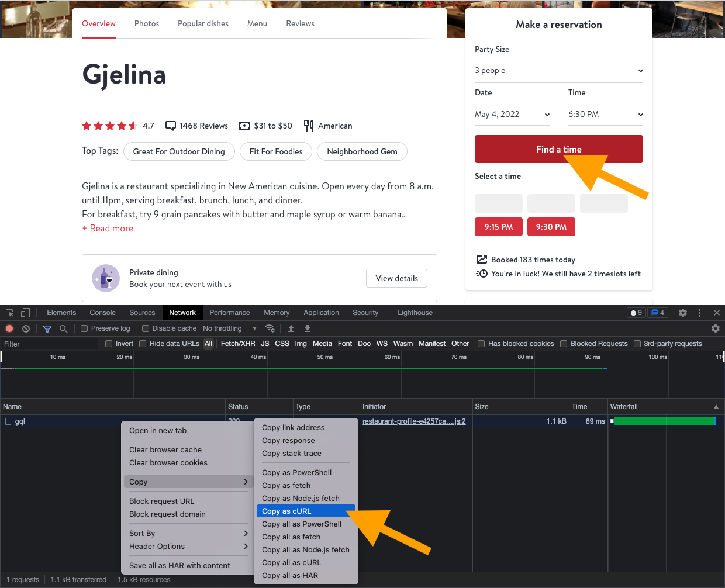Viewport: 725px width, 588px height.
Task: Select Copy as cURL menu item
Action: tap(306, 511)
